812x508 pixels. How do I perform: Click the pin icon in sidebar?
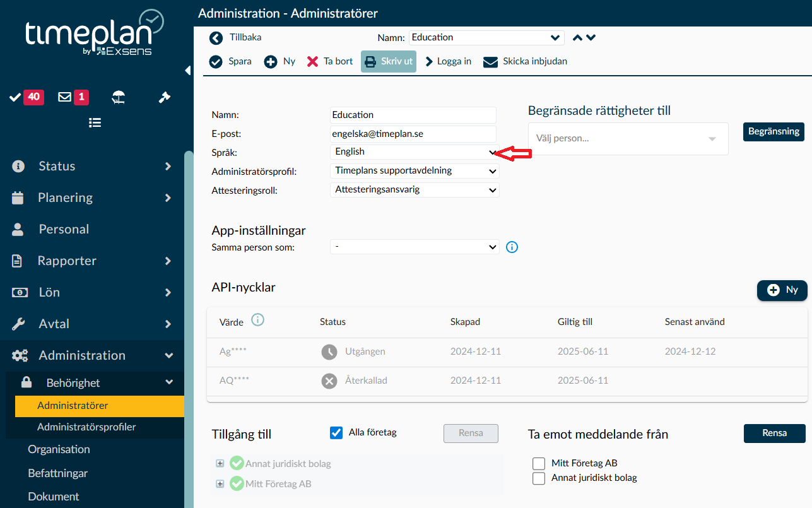click(x=165, y=97)
